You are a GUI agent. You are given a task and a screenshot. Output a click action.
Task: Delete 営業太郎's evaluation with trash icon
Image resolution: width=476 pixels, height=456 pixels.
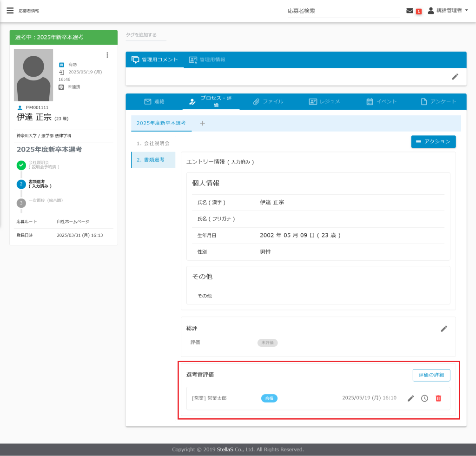click(438, 398)
